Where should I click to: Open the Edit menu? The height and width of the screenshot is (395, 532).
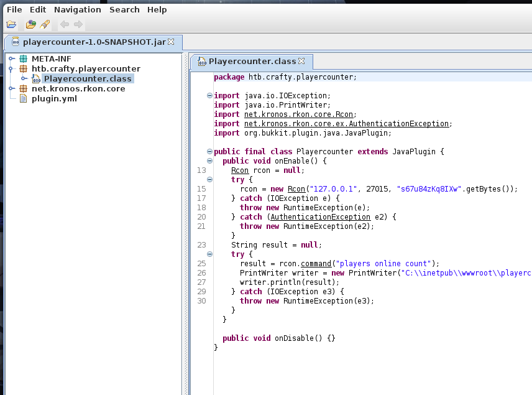click(38, 9)
